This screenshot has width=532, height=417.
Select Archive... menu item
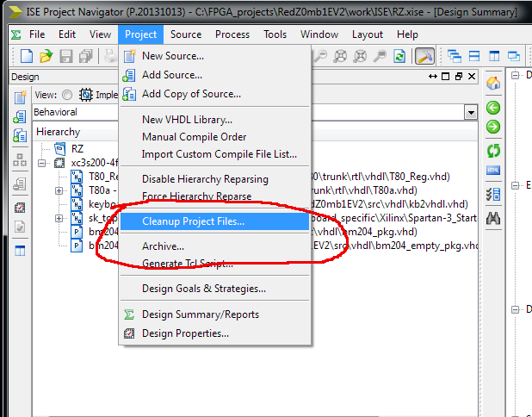click(214, 246)
